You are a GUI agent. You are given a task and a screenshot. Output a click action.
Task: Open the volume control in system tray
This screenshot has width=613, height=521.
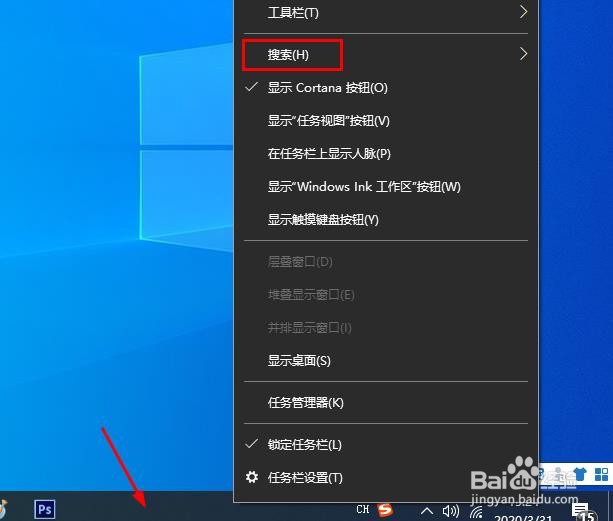click(x=451, y=511)
